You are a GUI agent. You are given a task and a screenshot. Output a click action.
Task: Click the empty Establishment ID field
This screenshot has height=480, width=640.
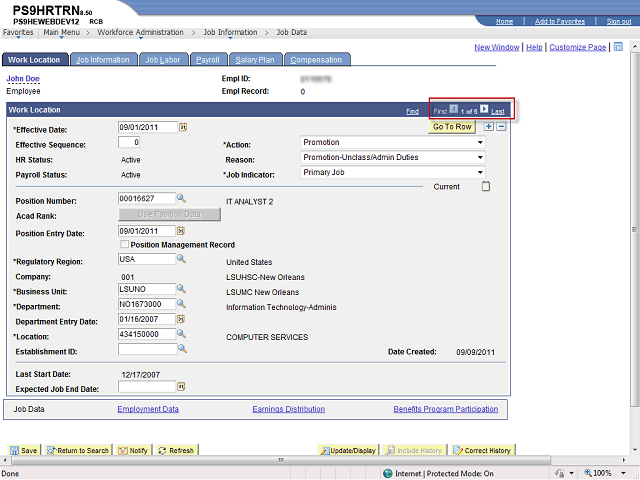coord(148,349)
